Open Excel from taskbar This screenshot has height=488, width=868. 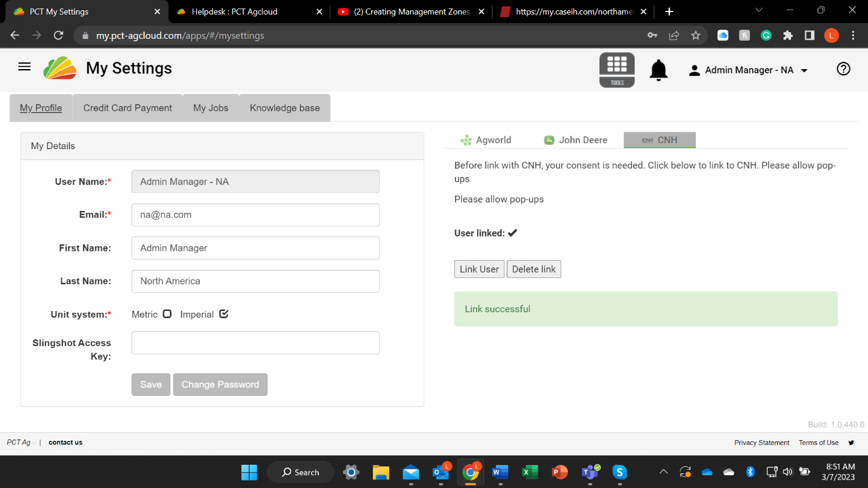coord(530,472)
